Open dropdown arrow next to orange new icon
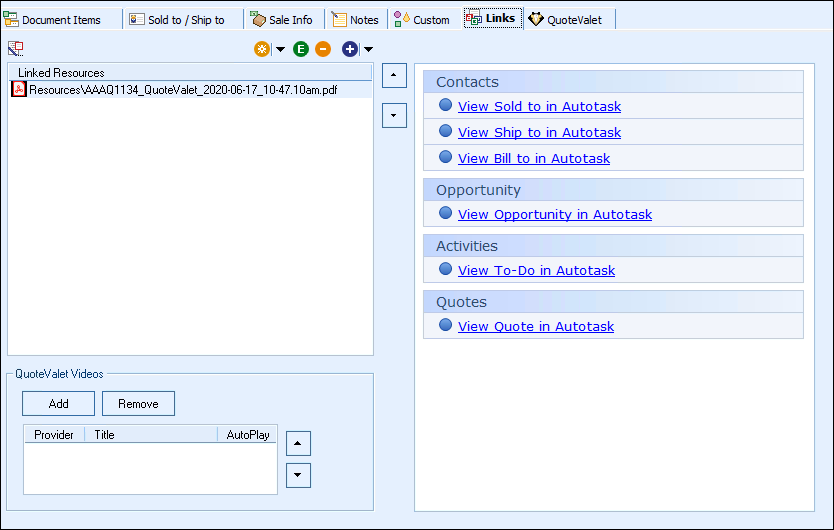This screenshot has width=834, height=530. point(280,50)
